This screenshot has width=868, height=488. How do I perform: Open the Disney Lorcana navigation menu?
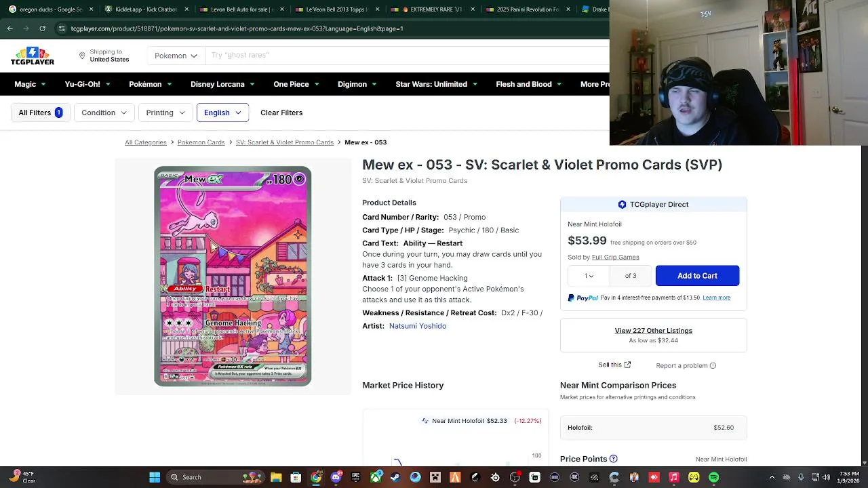tap(222, 84)
